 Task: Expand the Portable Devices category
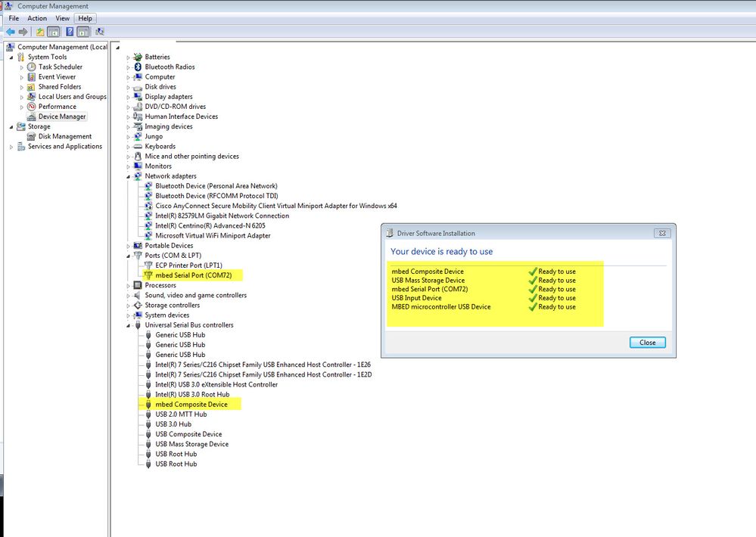click(128, 246)
